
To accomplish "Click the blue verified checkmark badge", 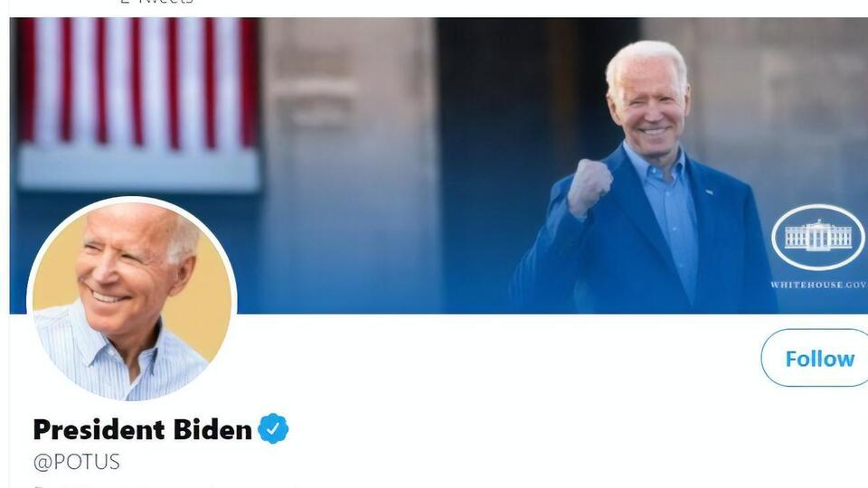I will click(x=273, y=428).
